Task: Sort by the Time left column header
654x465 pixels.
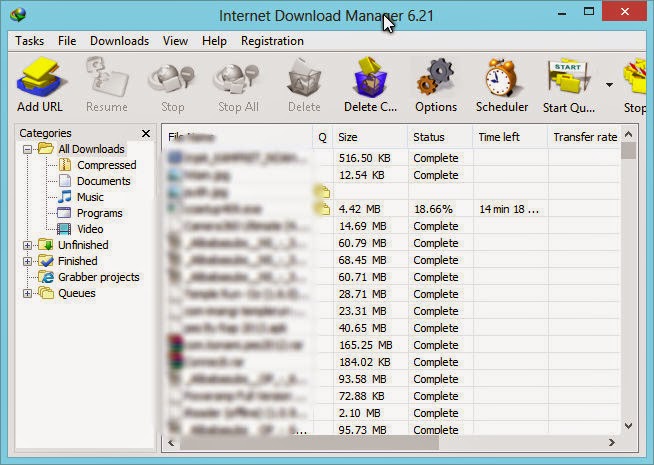Action: click(510, 137)
